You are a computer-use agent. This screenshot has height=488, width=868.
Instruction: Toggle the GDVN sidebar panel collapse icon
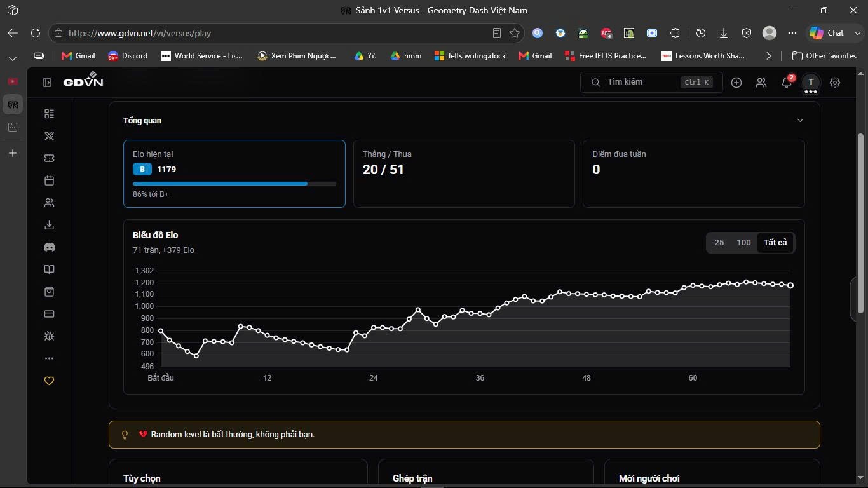(47, 83)
